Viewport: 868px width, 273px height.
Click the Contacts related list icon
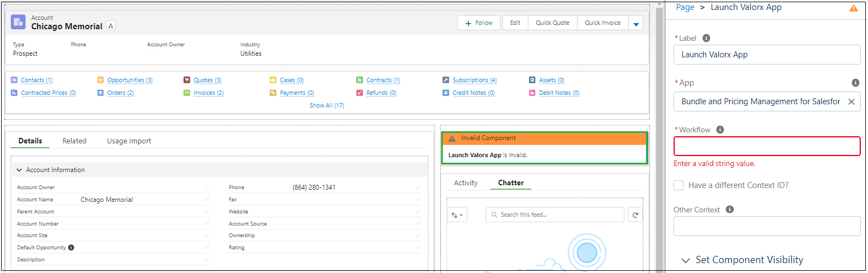[14, 80]
